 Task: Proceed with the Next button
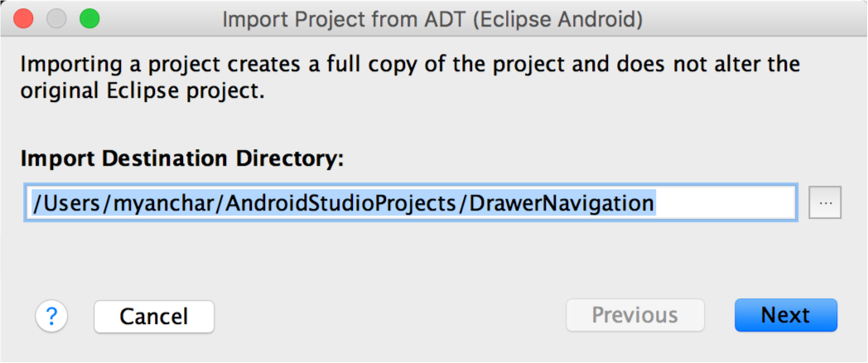click(785, 315)
